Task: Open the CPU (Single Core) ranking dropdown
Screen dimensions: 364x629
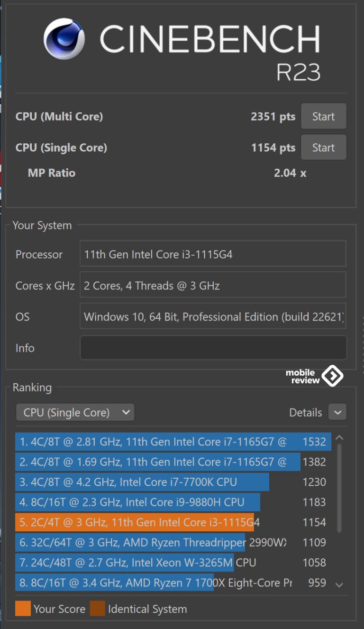Action: 75,412
